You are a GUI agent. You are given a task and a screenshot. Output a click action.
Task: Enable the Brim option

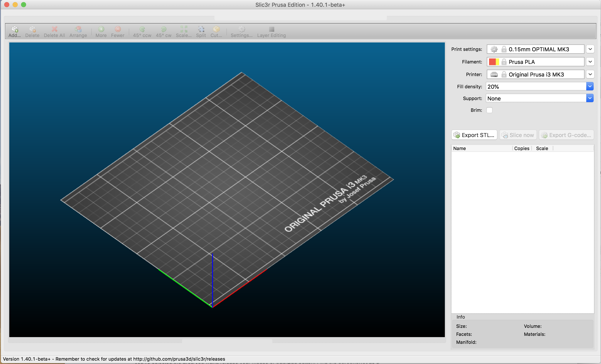(489, 110)
